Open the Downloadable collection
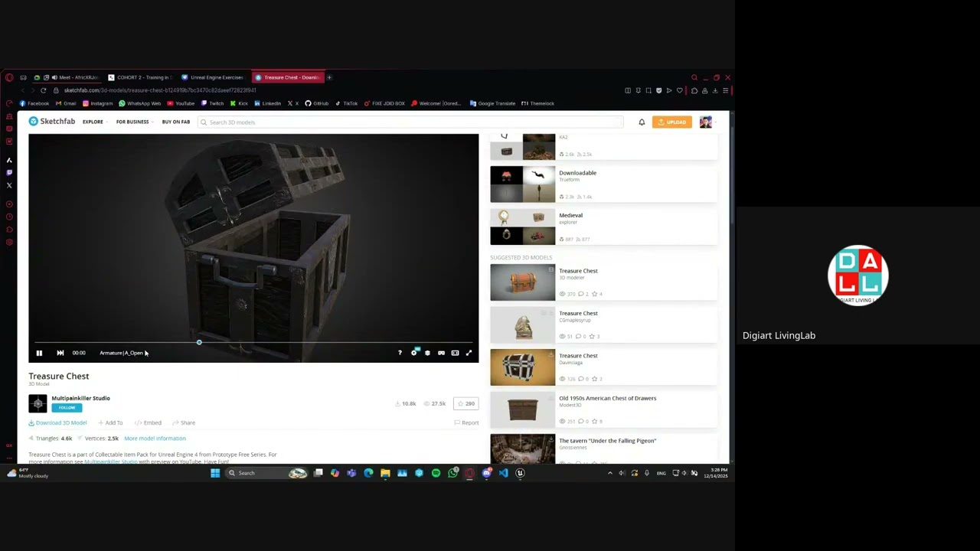Screen dimensions: 980x551 (x=603, y=184)
